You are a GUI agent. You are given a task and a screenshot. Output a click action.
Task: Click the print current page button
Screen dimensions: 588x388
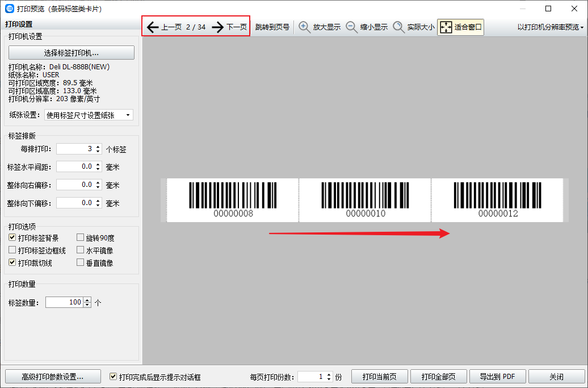coord(380,377)
